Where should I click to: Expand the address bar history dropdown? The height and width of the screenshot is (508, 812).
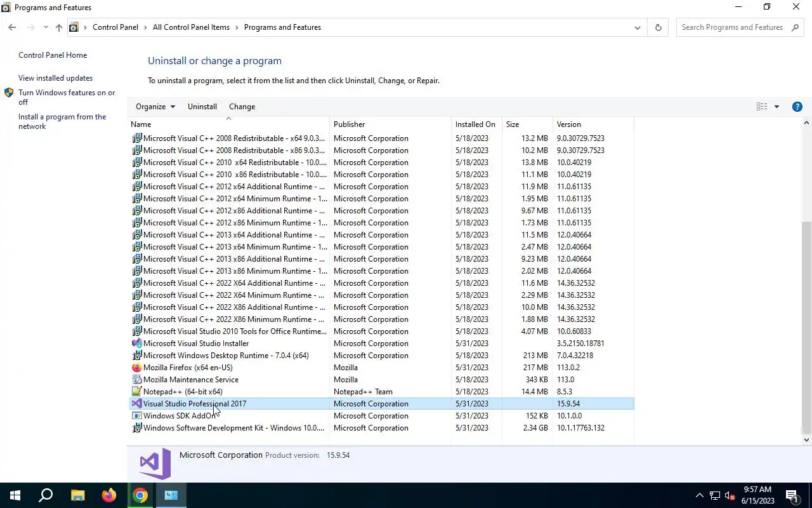click(637, 27)
